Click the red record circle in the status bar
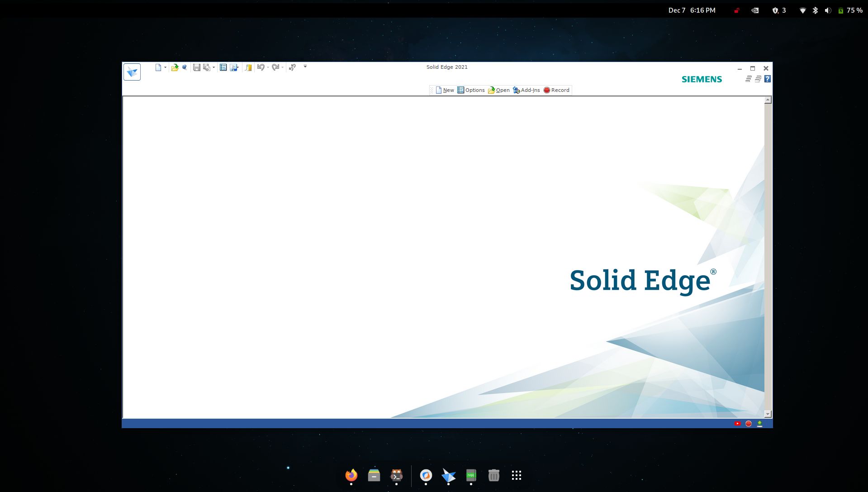 click(748, 423)
